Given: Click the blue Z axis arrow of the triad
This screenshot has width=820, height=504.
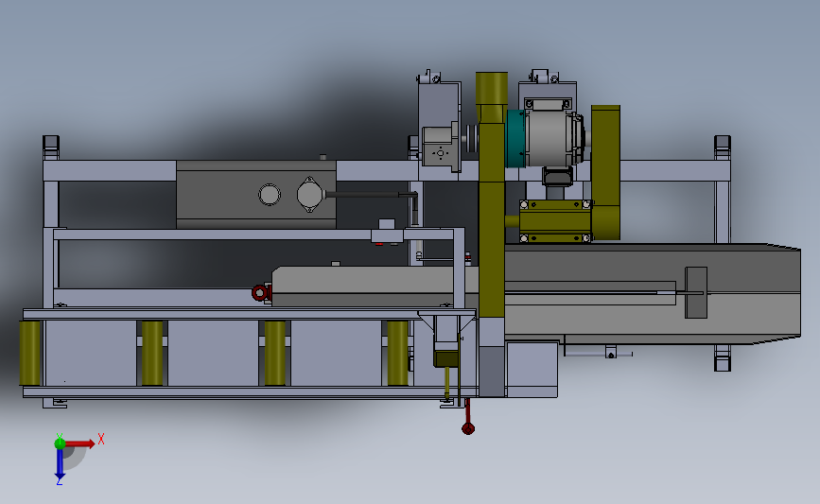Looking at the screenshot, I should pos(60,463).
